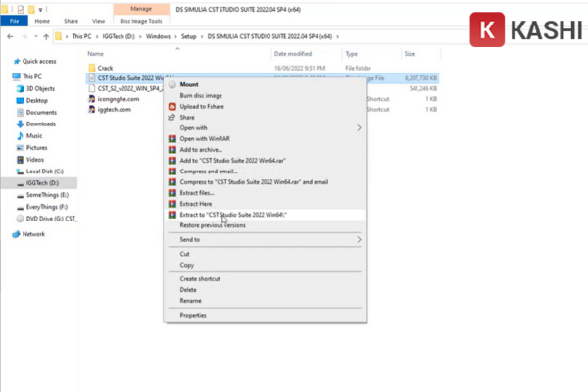Click the Manage contextual tab

click(141, 9)
